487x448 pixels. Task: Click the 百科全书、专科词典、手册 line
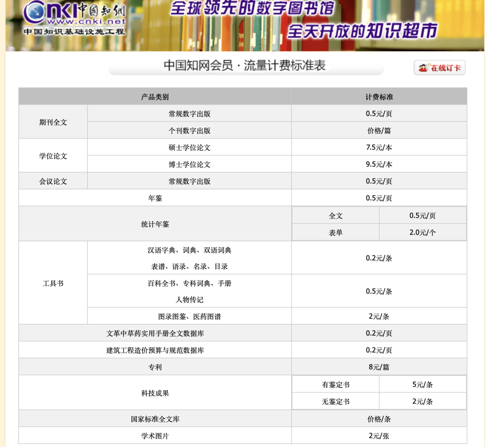(x=190, y=283)
